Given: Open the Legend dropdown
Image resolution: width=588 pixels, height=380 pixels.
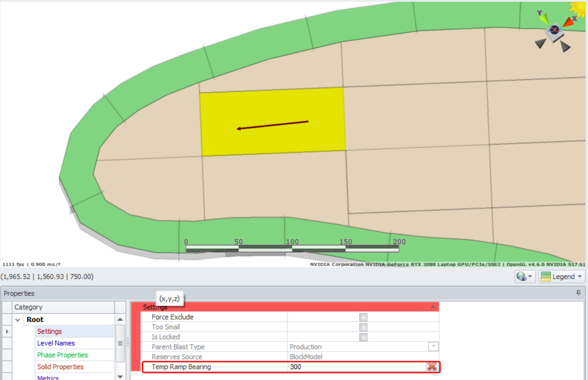Looking at the screenshot, I should point(561,277).
